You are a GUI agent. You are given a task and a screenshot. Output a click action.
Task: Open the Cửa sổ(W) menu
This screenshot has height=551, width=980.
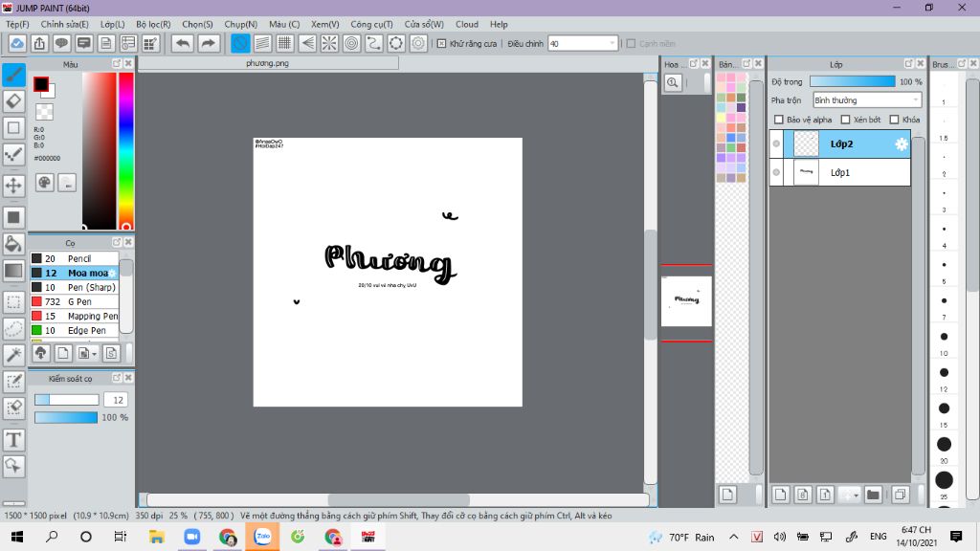[424, 24]
